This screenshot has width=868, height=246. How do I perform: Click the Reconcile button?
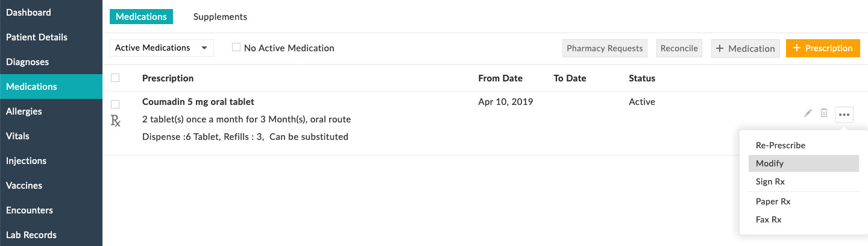[679, 48]
